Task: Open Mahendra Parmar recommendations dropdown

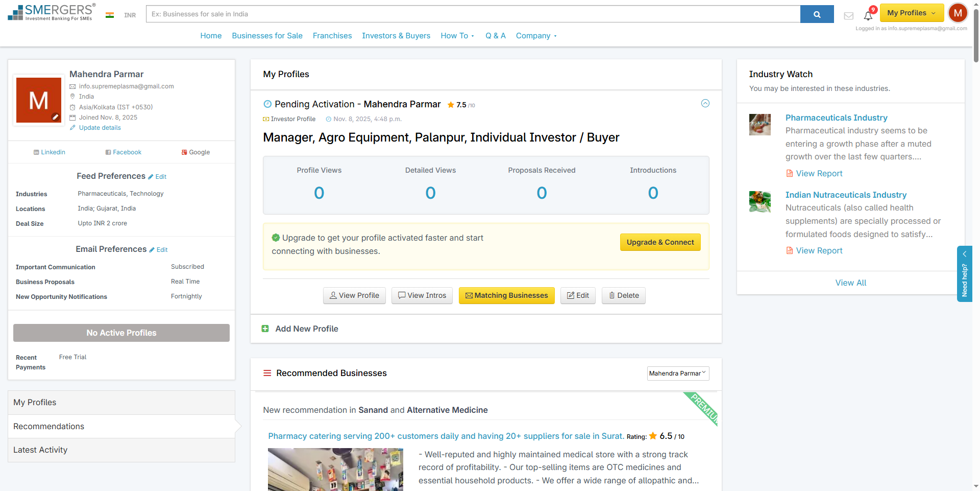Action: click(x=677, y=373)
